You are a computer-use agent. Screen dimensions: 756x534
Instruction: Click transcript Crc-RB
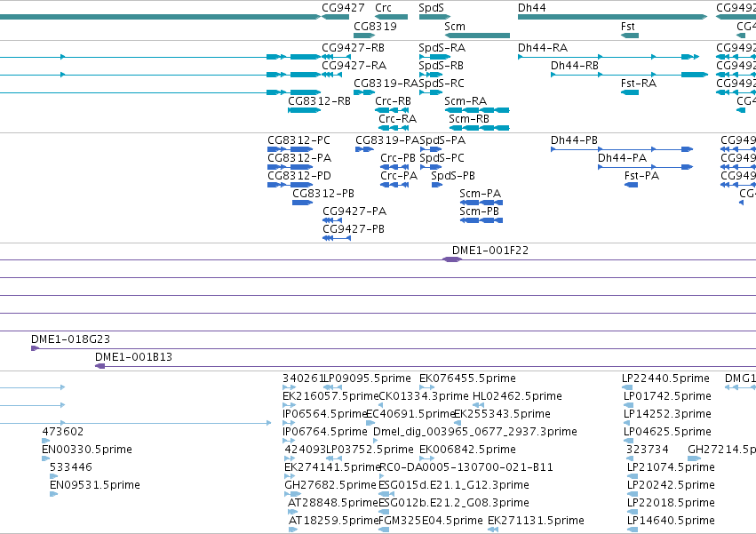[392, 110]
